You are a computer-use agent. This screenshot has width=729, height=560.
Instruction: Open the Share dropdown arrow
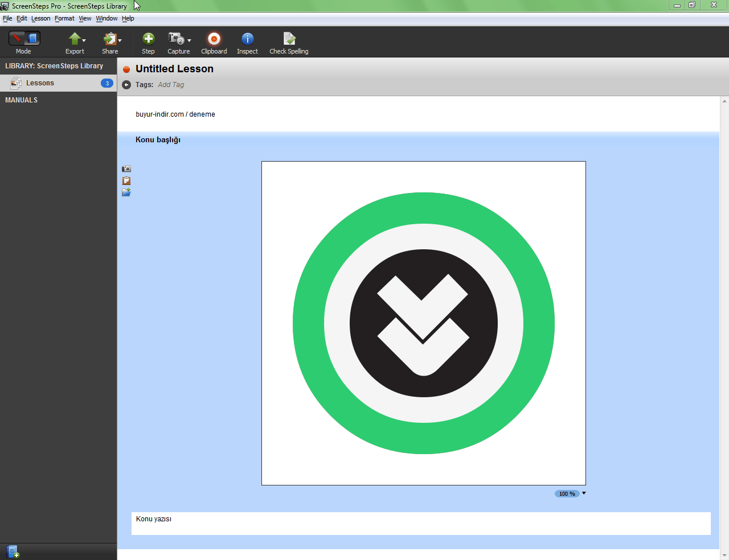tap(120, 40)
